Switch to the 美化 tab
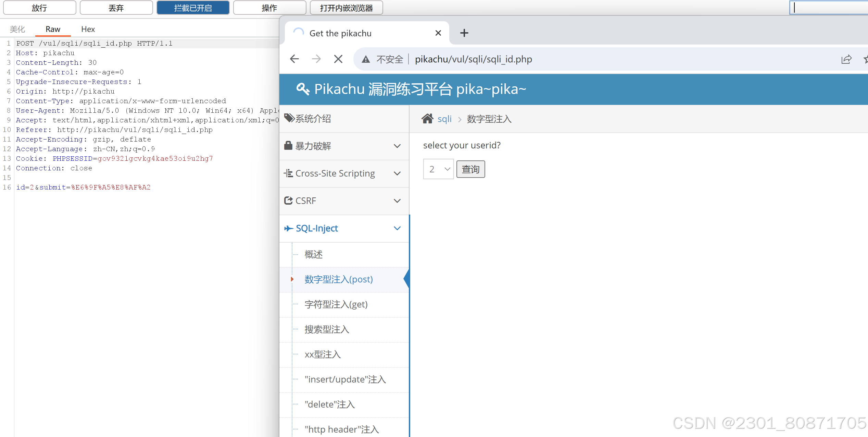The width and height of the screenshot is (868, 437). coord(17,29)
